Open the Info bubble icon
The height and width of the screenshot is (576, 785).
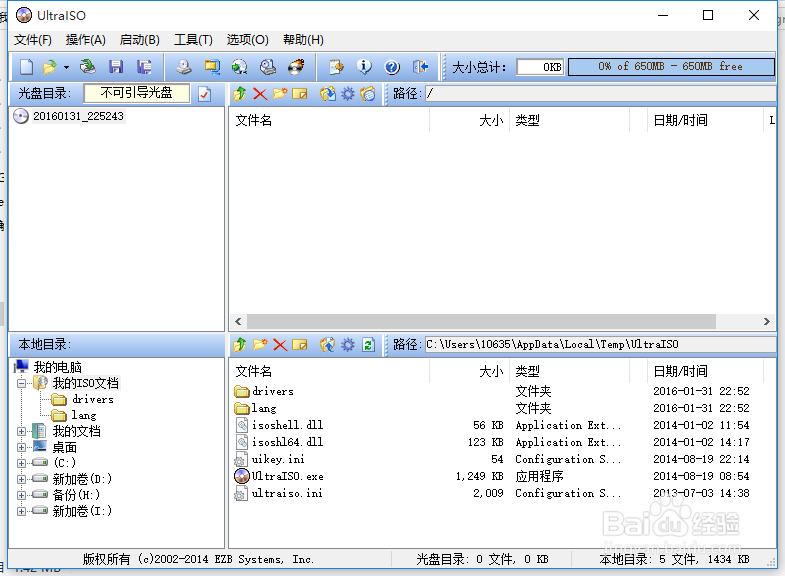pos(364,67)
